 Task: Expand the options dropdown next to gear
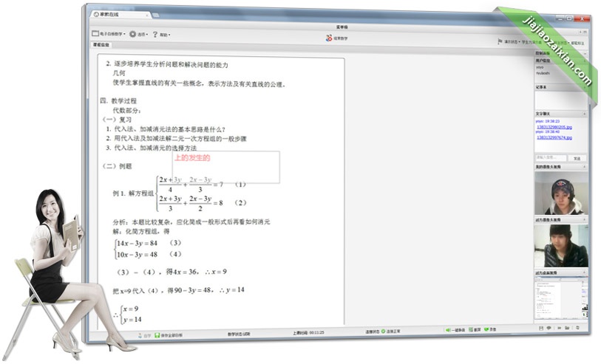[x=143, y=35]
